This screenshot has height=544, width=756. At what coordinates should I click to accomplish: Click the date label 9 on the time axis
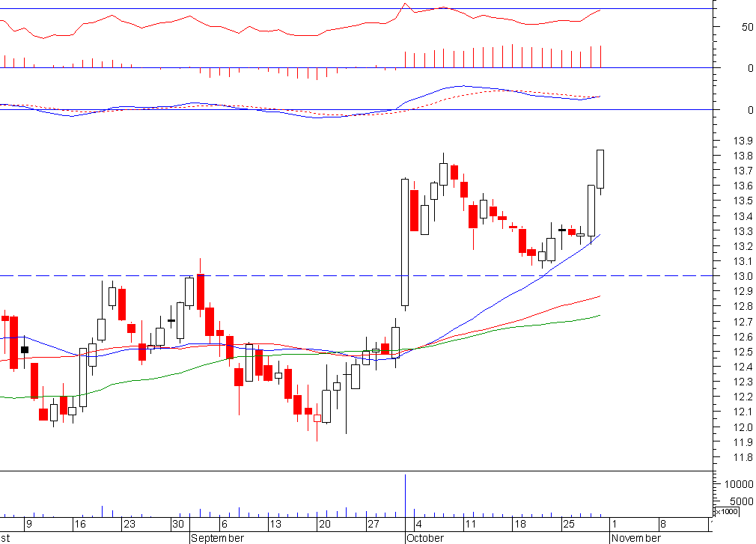[x=29, y=524]
